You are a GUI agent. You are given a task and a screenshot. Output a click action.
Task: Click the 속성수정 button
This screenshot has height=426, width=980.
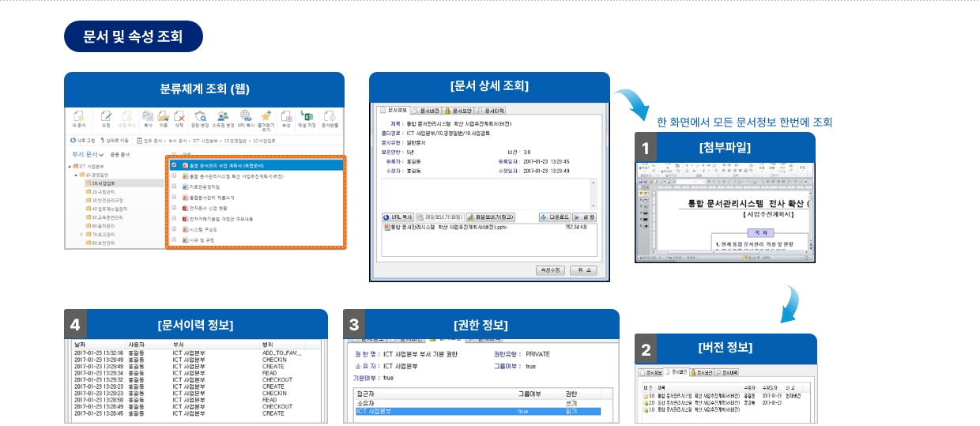[548, 270]
